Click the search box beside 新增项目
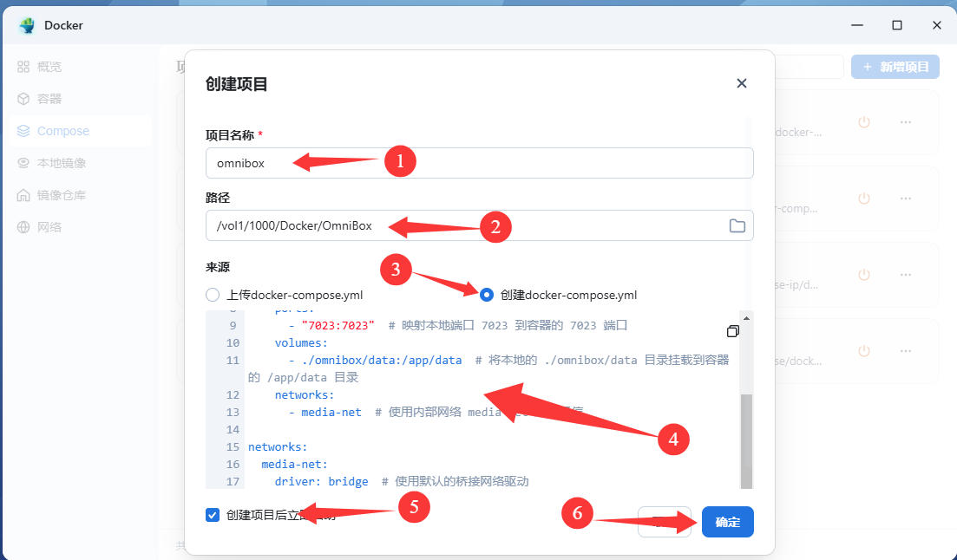Viewport: 957px width, 560px height. click(x=810, y=67)
